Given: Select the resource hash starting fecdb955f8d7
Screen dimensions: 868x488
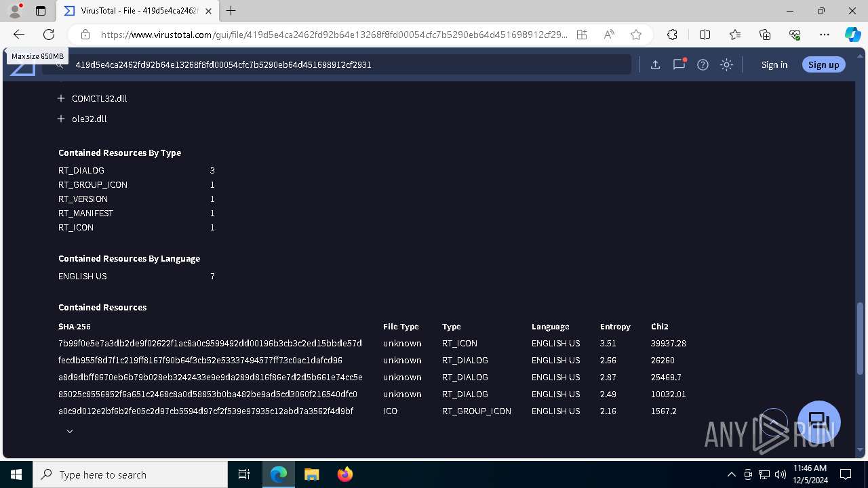Looking at the screenshot, I should coord(200,361).
